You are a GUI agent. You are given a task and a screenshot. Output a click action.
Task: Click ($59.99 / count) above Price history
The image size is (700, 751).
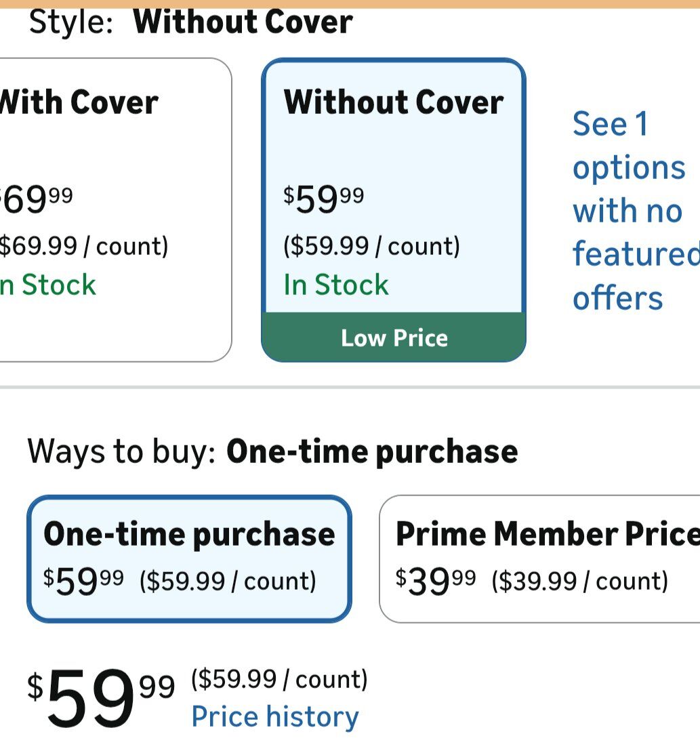coord(279,678)
